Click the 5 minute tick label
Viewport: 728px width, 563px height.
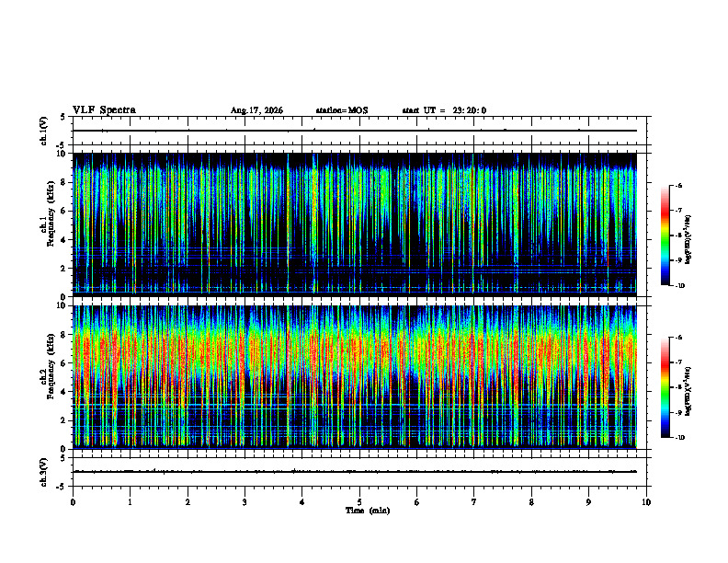(x=359, y=502)
